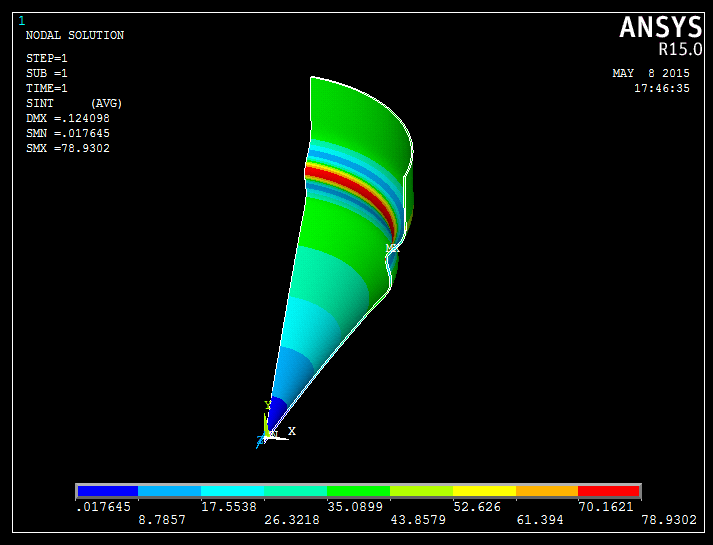Screen dimensions: 713x545
Task: Click the light blue legend color band
Action: pyautogui.click(x=170, y=491)
